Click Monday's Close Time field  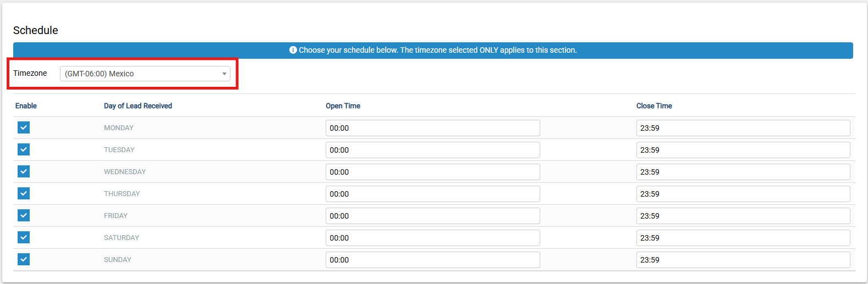[743, 128]
